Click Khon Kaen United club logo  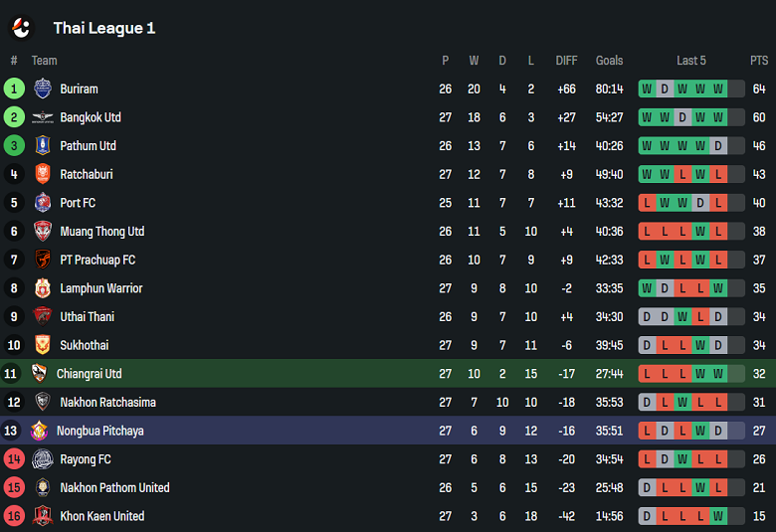pyautogui.click(x=43, y=516)
